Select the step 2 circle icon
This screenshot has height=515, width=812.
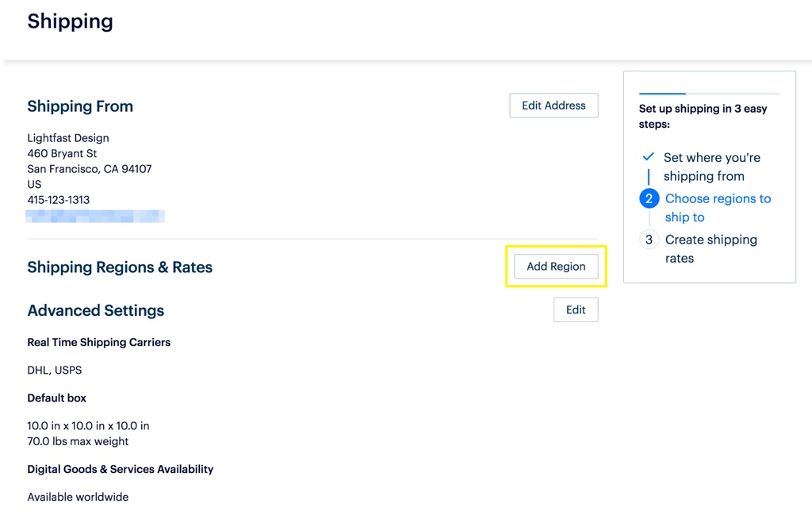649,198
